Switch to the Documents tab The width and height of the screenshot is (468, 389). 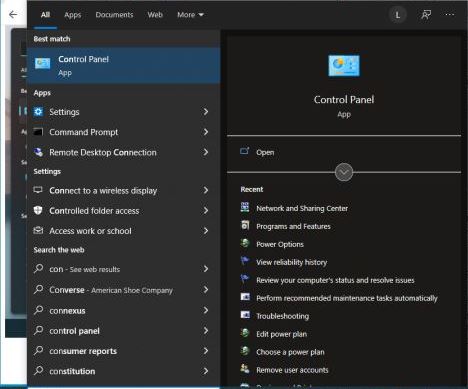[114, 15]
